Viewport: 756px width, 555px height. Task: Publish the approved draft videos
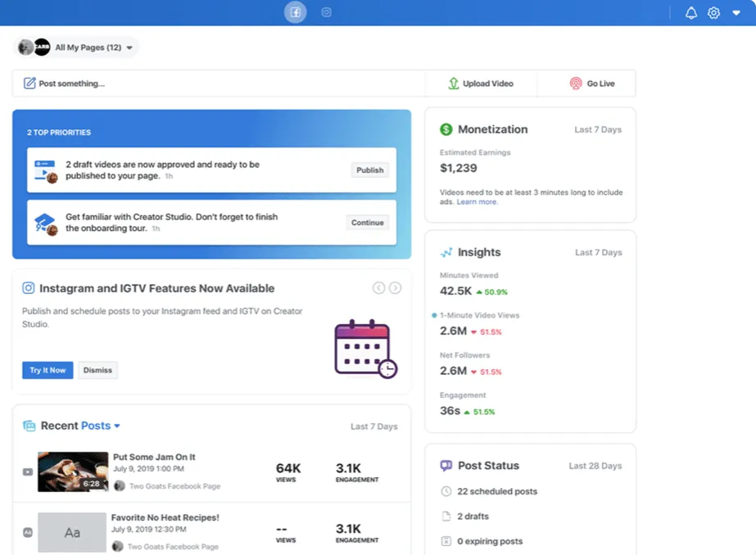click(x=369, y=169)
